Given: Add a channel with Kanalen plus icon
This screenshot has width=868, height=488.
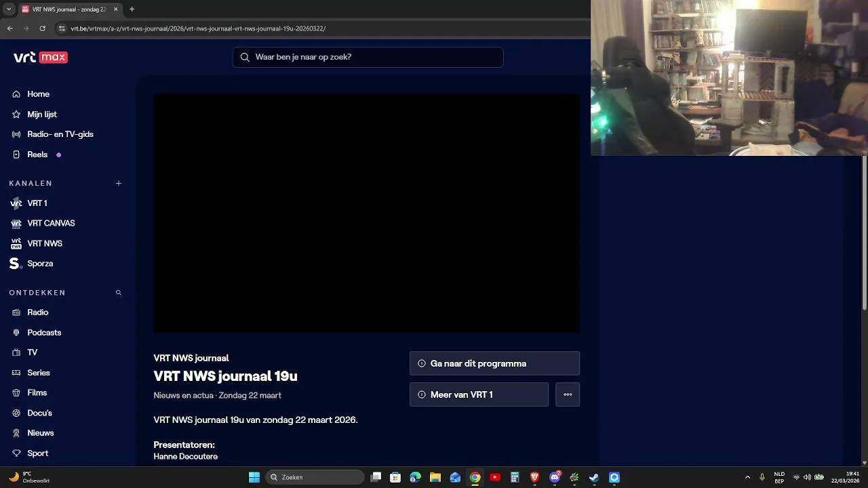Looking at the screenshot, I should point(119,183).
